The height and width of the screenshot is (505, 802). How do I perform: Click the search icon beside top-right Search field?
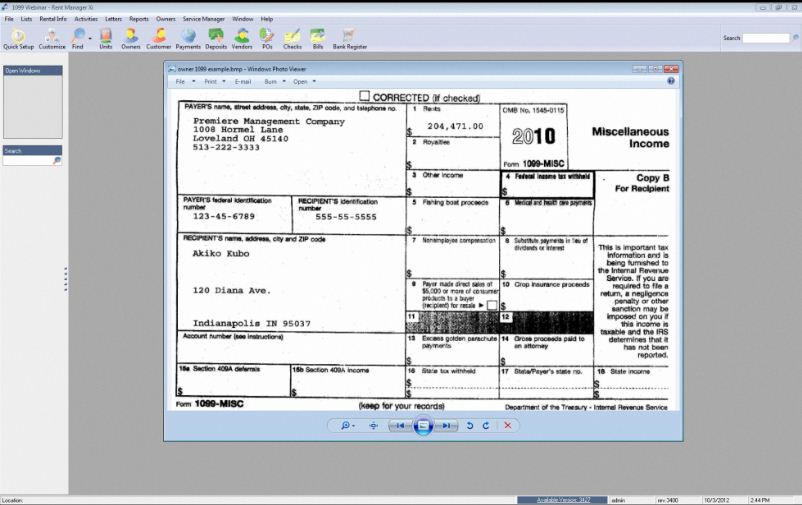click(795, 38)
